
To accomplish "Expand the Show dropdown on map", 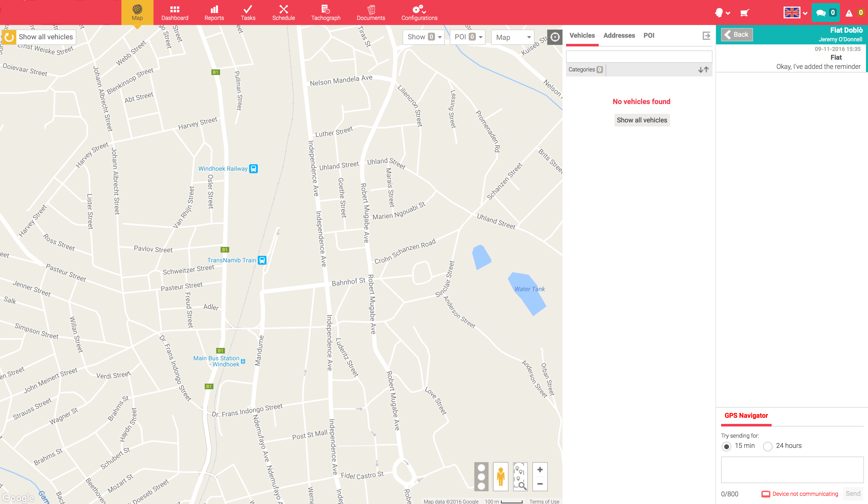I will point(424,37).
